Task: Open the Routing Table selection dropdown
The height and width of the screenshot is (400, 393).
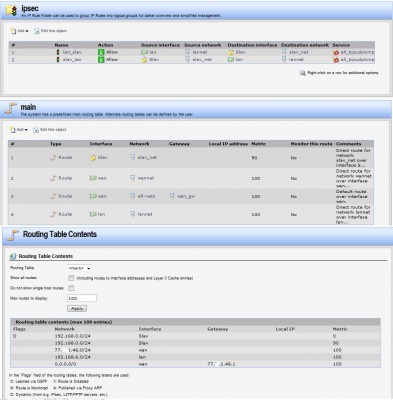Action: click(79, 268)
